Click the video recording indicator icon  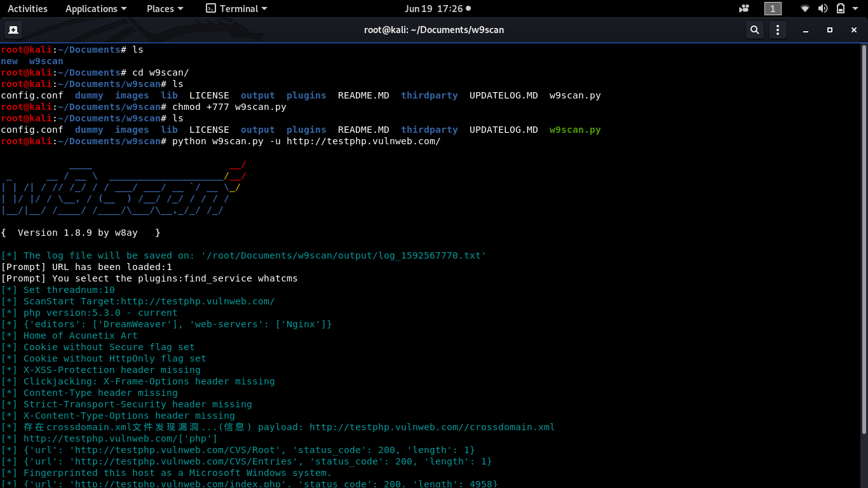(744, 9)
